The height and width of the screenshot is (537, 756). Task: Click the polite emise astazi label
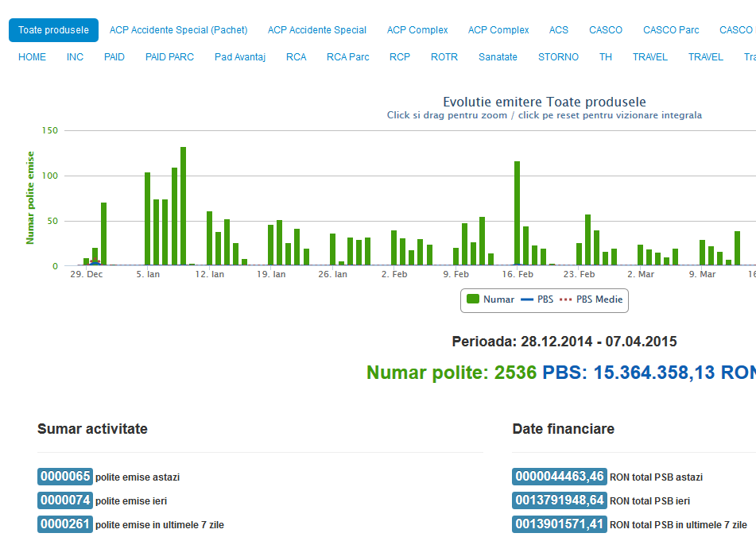pos(138,477)
